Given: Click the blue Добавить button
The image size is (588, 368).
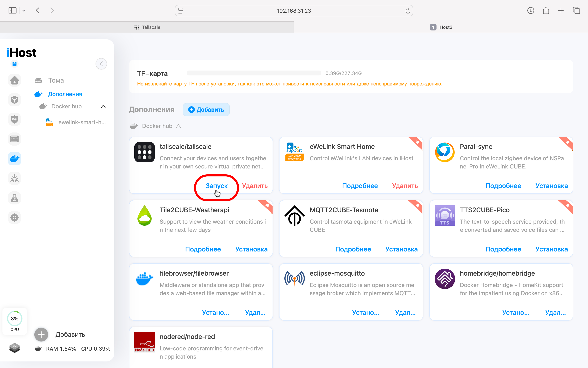Looking at the screenshot, I should [206, 110].
